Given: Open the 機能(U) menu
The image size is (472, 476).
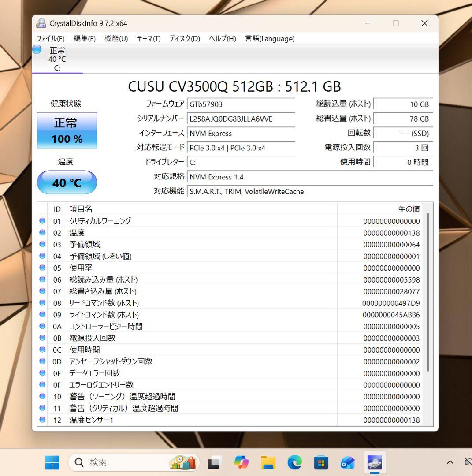Looking at the screenshot, I should [x=115, y=38].
